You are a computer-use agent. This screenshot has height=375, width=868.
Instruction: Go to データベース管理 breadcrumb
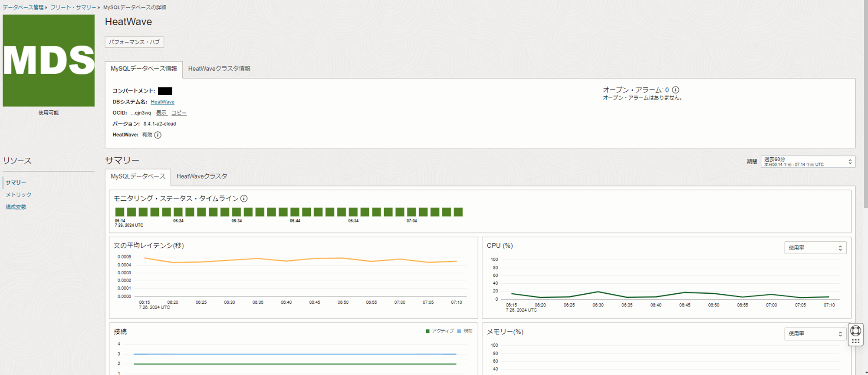click(23, 7)
